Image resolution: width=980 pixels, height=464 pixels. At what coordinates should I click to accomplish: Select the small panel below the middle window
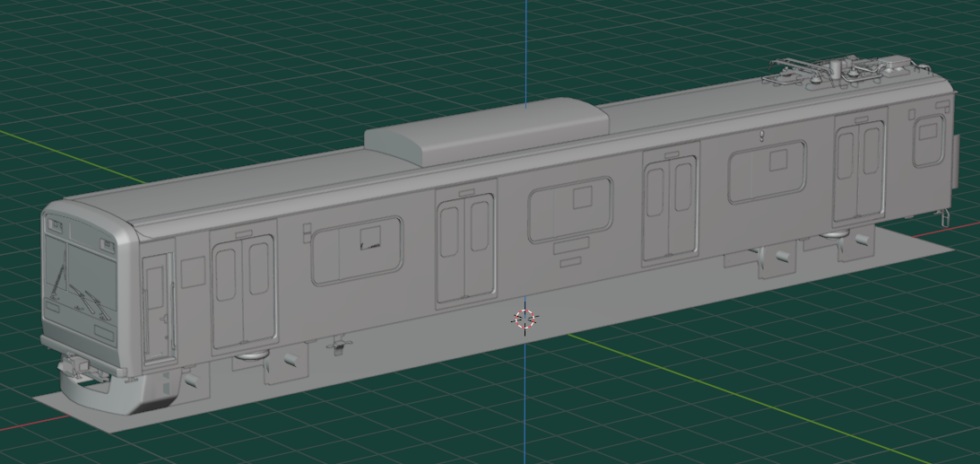(x=570, y=262)
